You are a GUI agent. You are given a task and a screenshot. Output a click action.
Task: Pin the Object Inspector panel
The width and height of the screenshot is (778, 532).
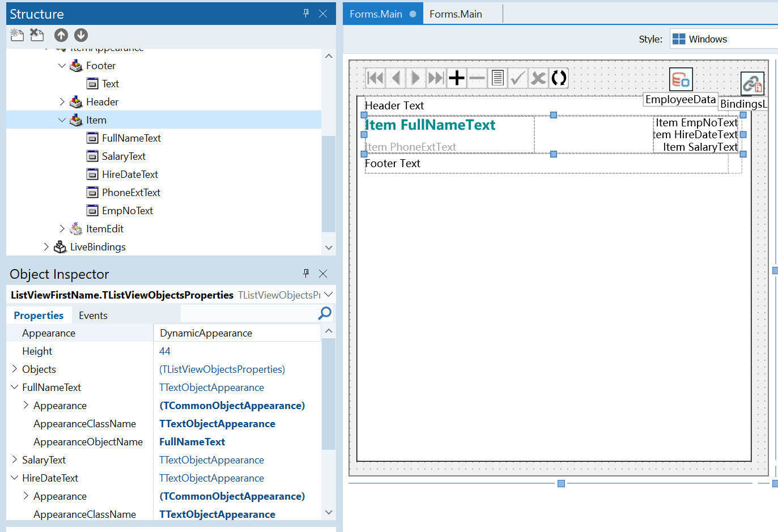(x=306, y=274)
